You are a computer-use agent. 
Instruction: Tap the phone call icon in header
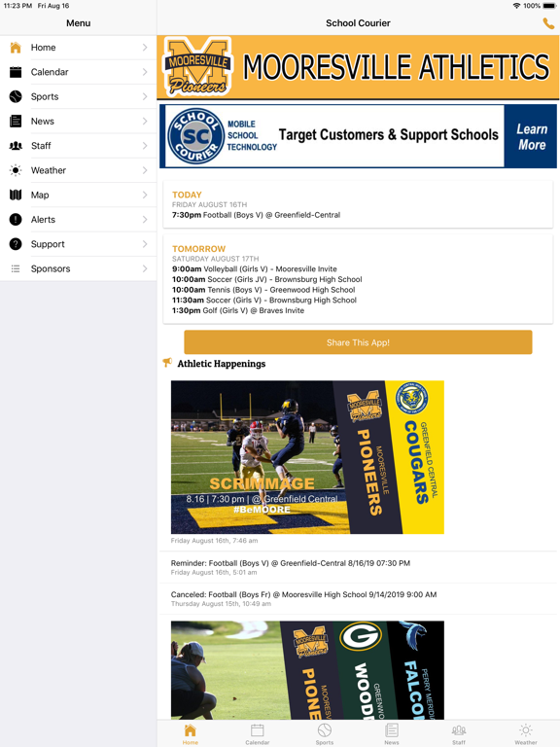point(548,23)
